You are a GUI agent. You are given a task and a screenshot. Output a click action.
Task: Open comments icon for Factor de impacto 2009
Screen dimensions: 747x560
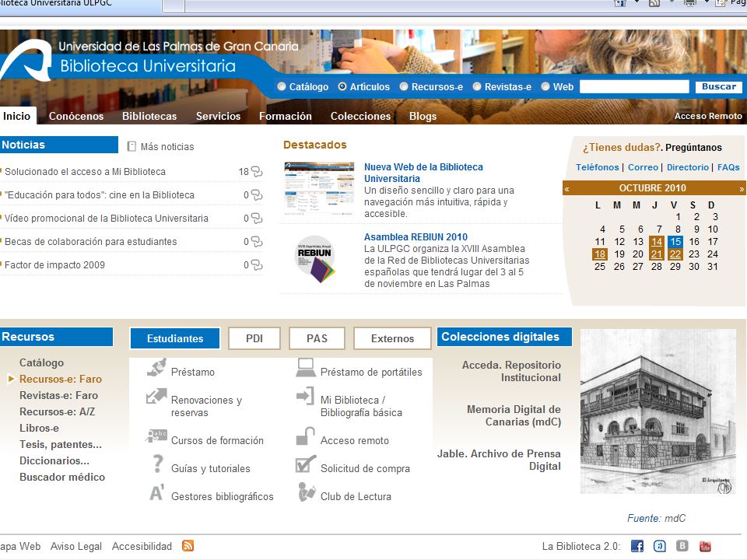point(257,264)
